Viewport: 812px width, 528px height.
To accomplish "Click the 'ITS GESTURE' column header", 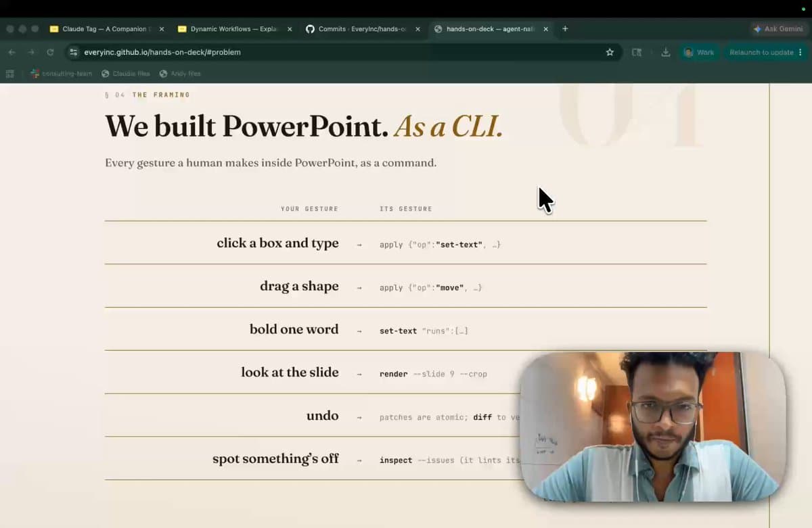I will (406, 209).
